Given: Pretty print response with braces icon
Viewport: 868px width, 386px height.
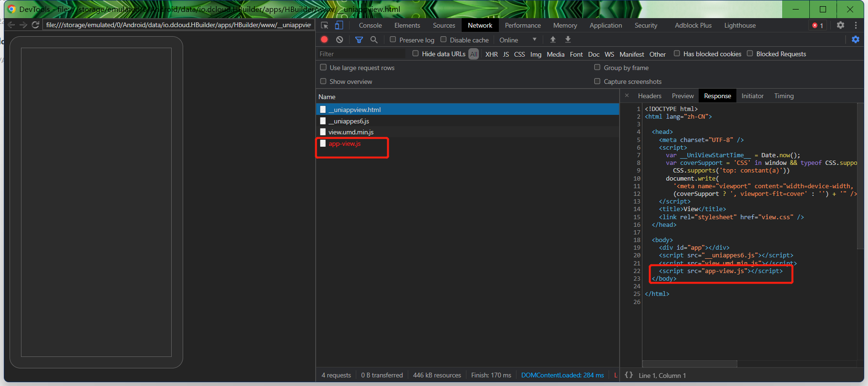Looking at the screenshot, I should tap(629, 375).
